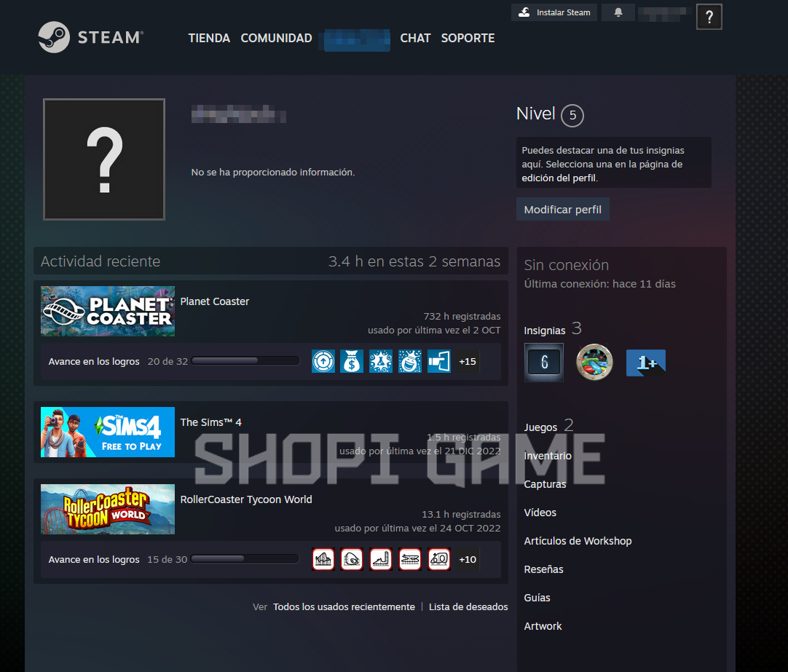The height and width of the screenshot is (672, 788).
Task: Open the first RollerCoaster Tycoon World achievement icon
Action: point(323,559)
